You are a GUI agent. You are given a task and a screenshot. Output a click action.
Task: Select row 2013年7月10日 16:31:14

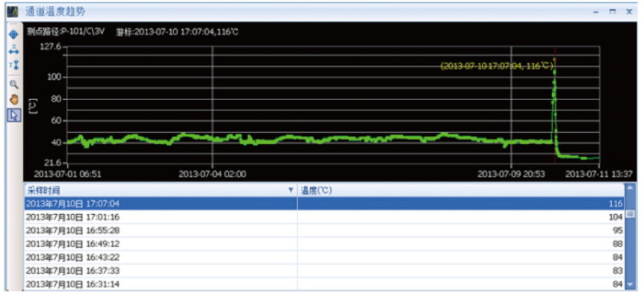point(324,284)
